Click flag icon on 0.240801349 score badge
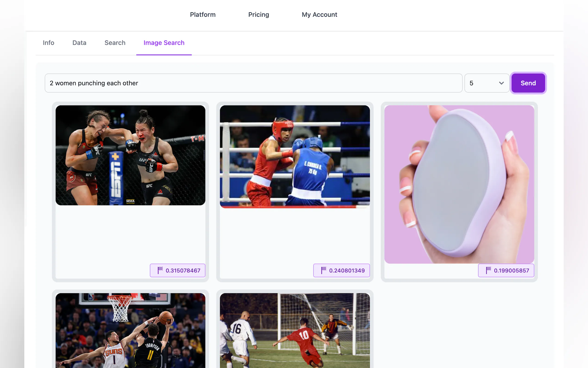Viewport: 588px width, 368px height. (323, 270)
